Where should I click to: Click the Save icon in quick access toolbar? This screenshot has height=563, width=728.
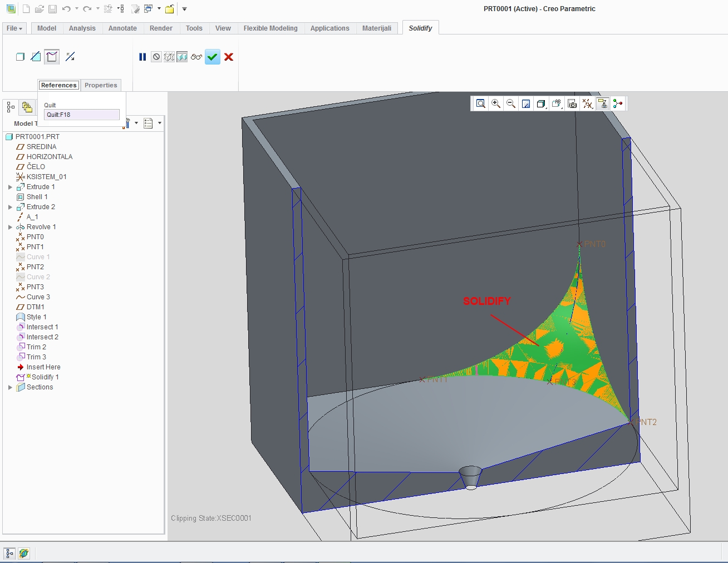tap(52, 9)
